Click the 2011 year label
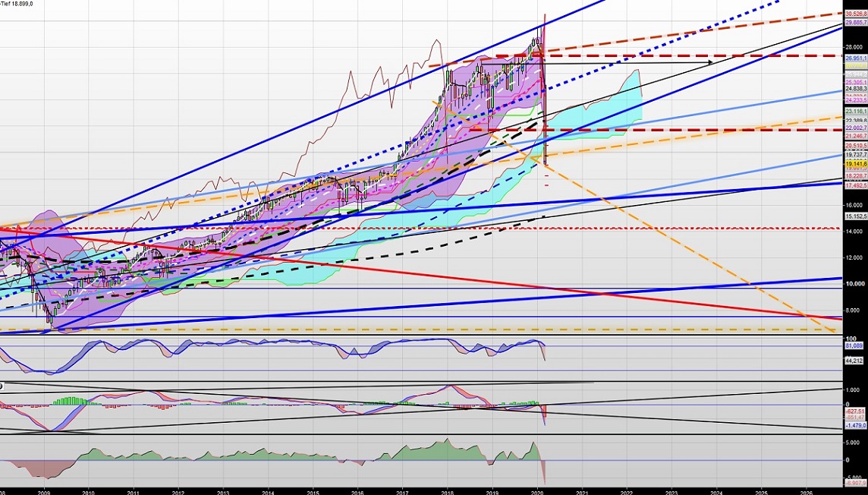 [133, 492]
